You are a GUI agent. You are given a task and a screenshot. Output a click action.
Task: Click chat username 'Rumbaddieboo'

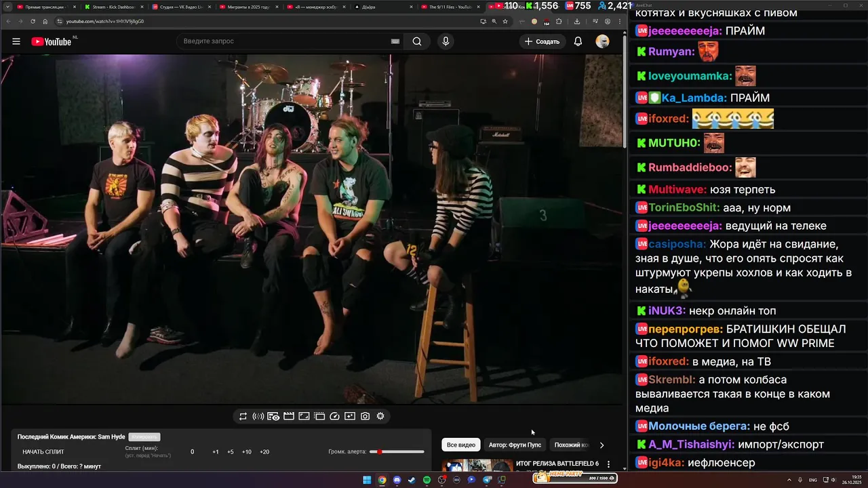[x=690, y=167]
